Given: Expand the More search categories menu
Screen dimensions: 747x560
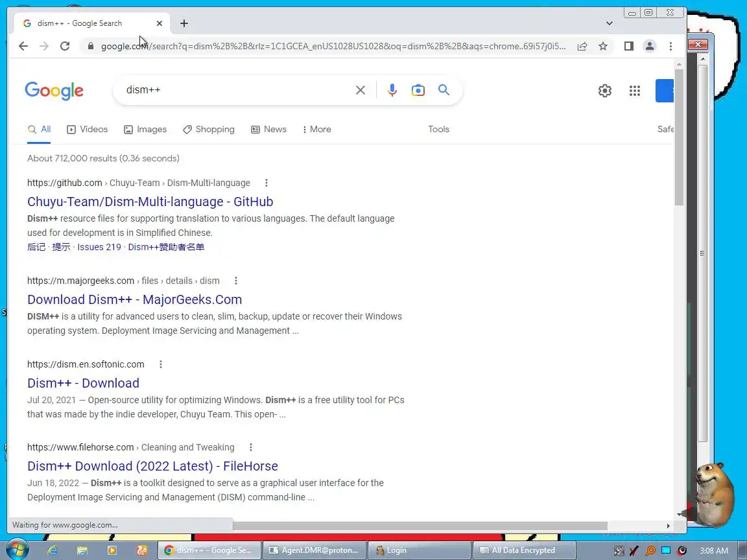Looking at the screenshot, I should click(317, 130).
